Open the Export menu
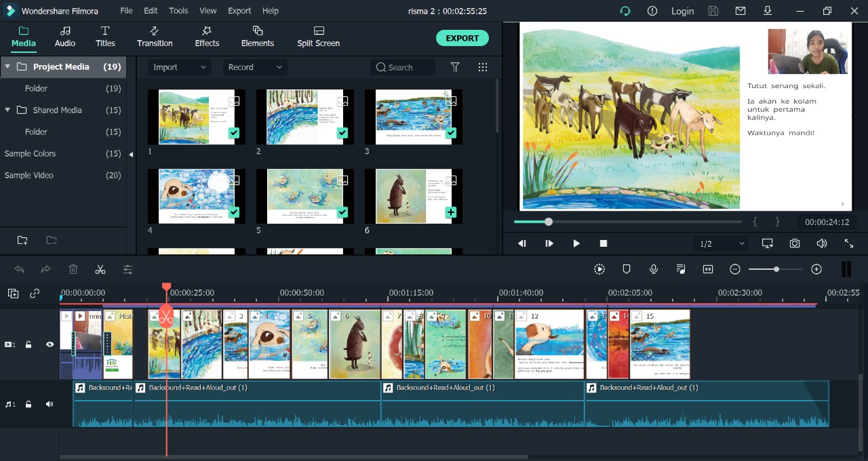The height and width of the screenshot is (461, 868). (x=239, y=11)
